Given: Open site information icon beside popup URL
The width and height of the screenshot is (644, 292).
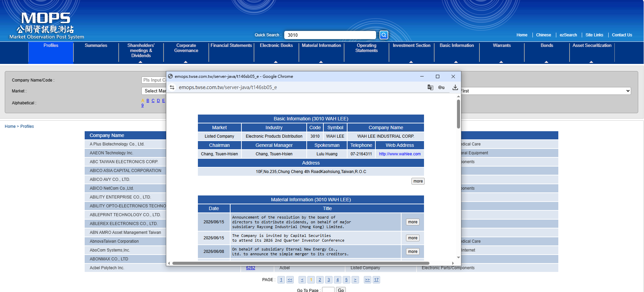Looking at the screenshot, I should click(x=172, y=87).
